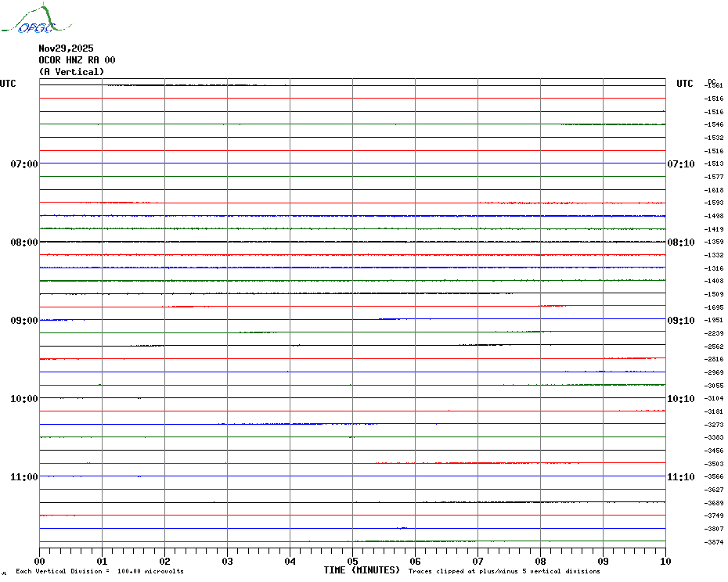
Task: Click the -2239 DC offset value
Action: point(714,333)
